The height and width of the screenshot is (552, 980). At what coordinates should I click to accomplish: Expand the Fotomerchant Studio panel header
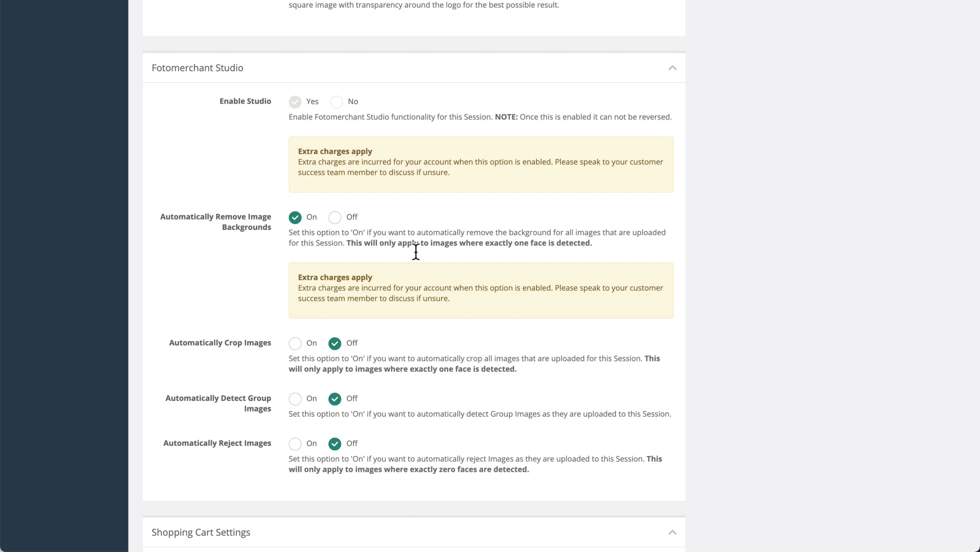414,67
